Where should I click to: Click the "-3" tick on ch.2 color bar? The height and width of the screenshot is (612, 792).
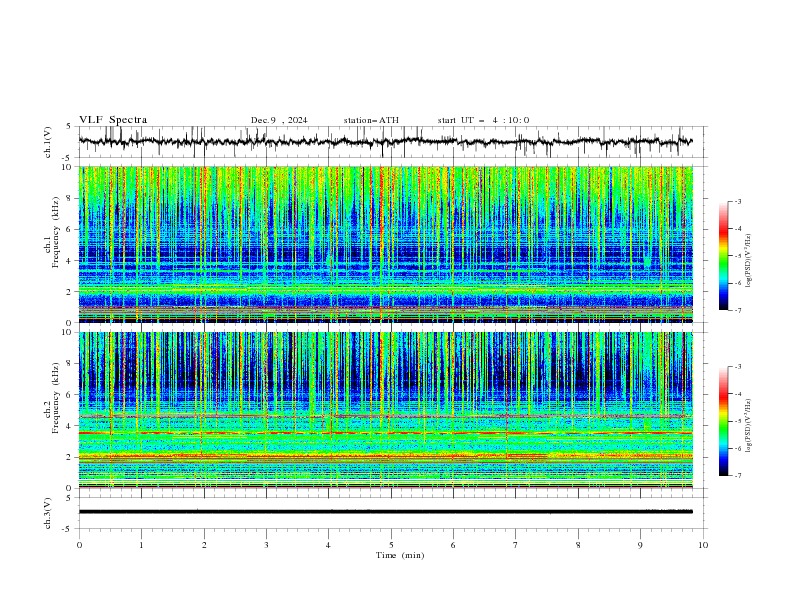click(x=738, y=367)
